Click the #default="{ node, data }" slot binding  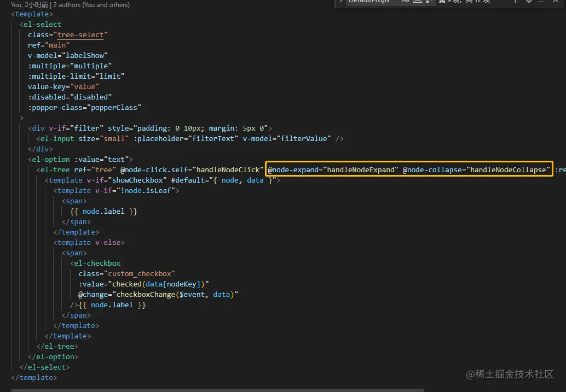pyautogui.click(x=223, y=180)
